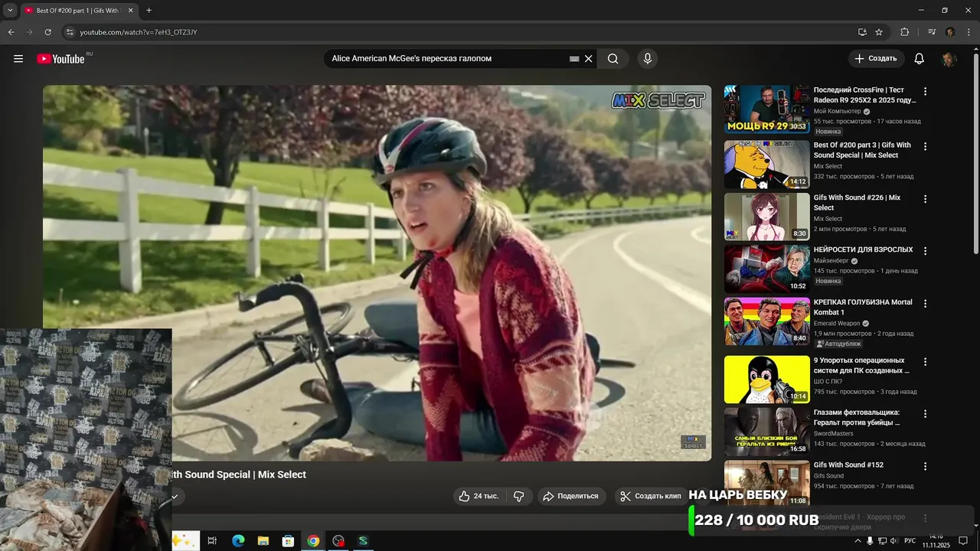Open 9 Упоротых операционных систем thumbnail
This screenshot has height=551, width=980.
tap(766, 380)
